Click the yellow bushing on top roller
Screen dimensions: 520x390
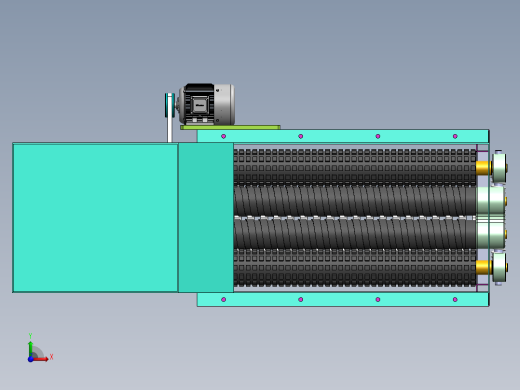483,168
